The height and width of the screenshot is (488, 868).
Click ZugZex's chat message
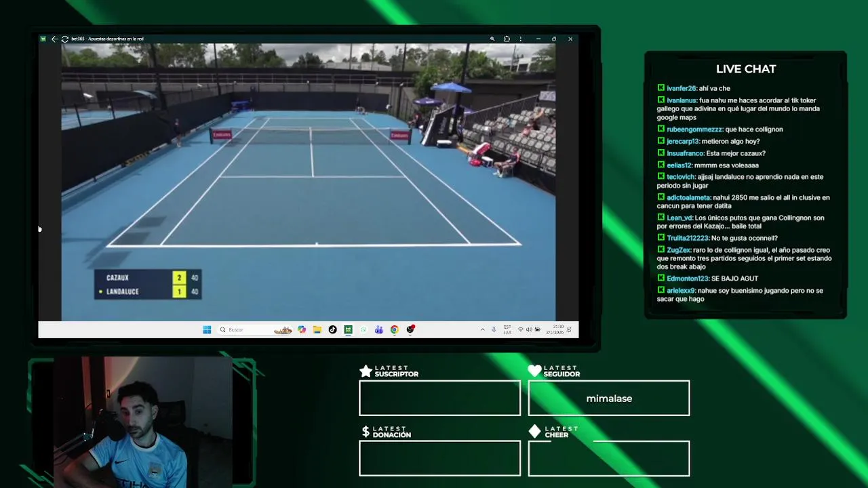point(745,258)
